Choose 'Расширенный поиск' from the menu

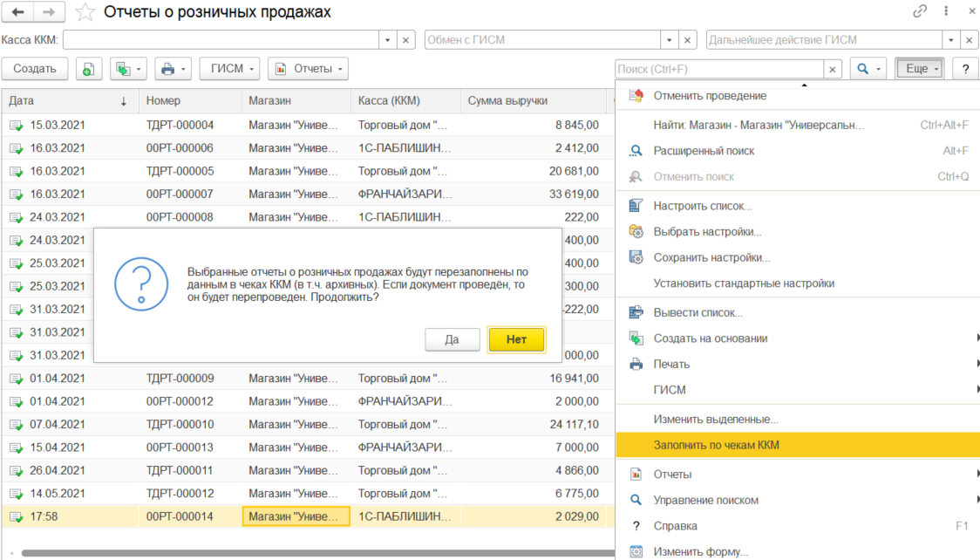point(704,151)
